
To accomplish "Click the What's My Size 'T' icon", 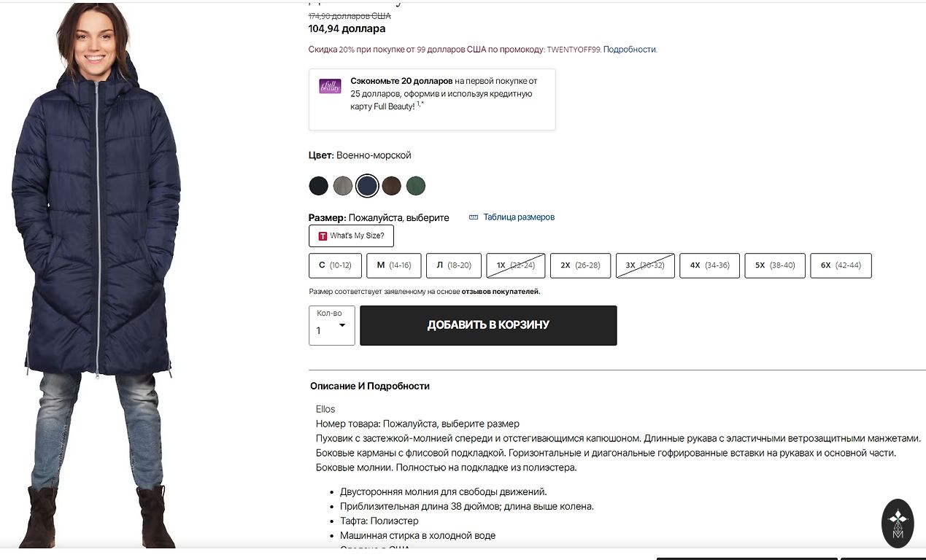I will point(323,236).
